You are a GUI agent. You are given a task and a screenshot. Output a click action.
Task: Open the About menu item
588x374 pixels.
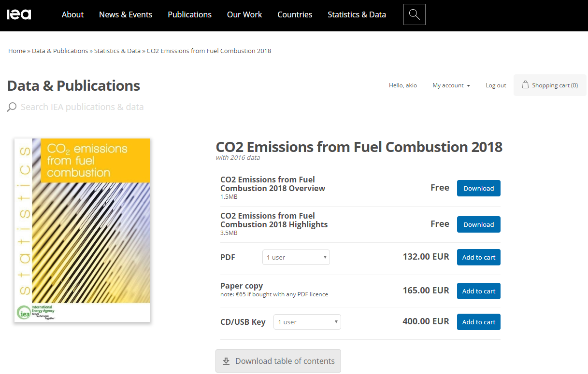[72, 14]
